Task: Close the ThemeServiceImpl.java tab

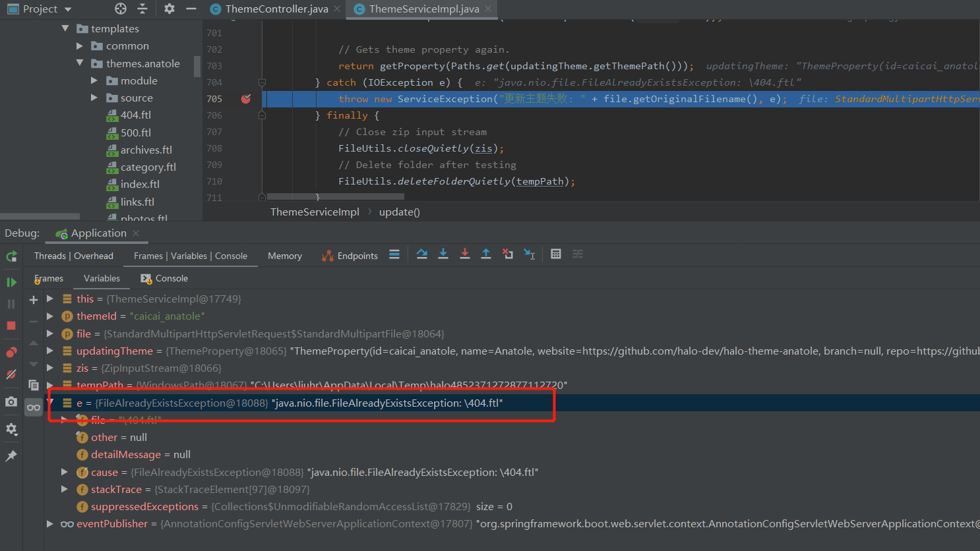Action: pyautogui.click(x=488, y=9)
